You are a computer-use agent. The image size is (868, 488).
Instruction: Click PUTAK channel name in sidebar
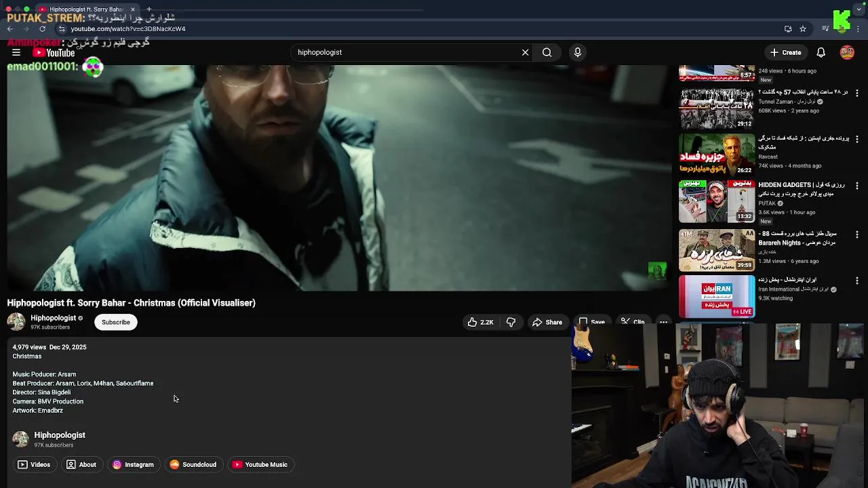tap(767, 203)
